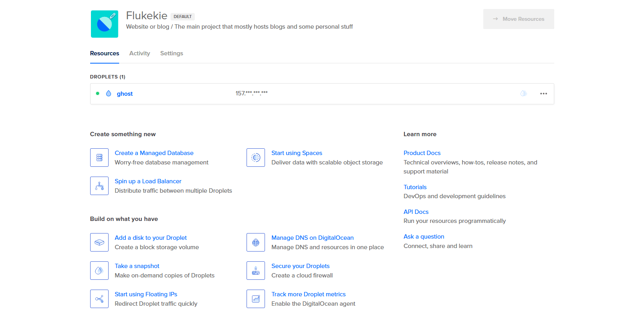This screenshot has width=644, height=321.
Task: Switch to the Activity tab
Action: coord(140,53)
